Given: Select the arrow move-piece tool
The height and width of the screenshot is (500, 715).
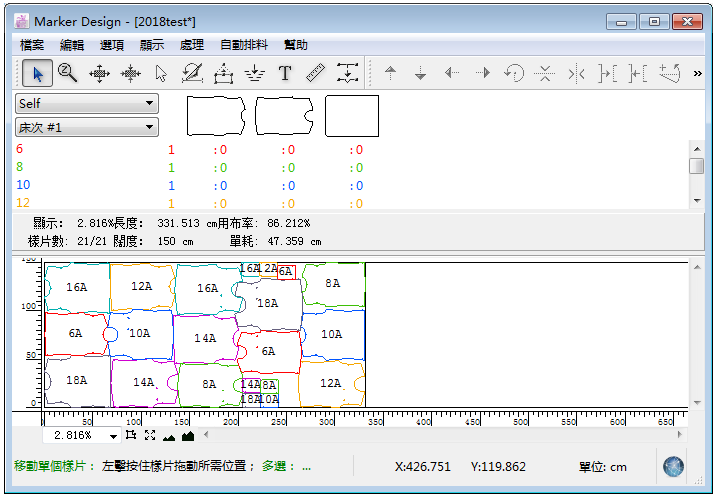Looking at the screenshot, I should 37,73.
